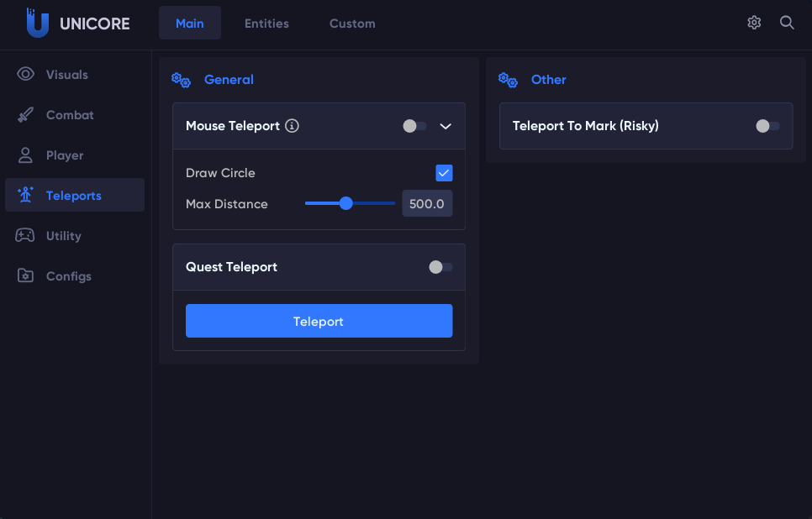This screenshot has height=519, width=812.
Task: Open the Custom tab
Action: [x=352, y=24]
